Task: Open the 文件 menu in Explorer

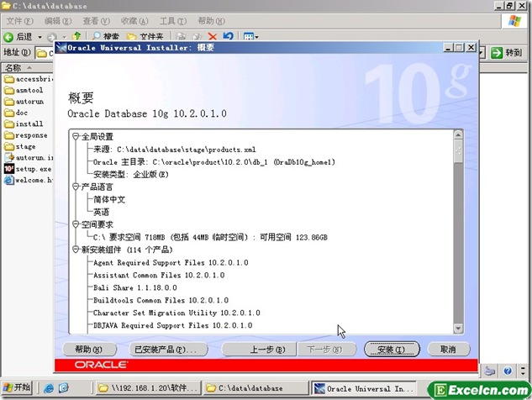Action: (x=19, y=21)
